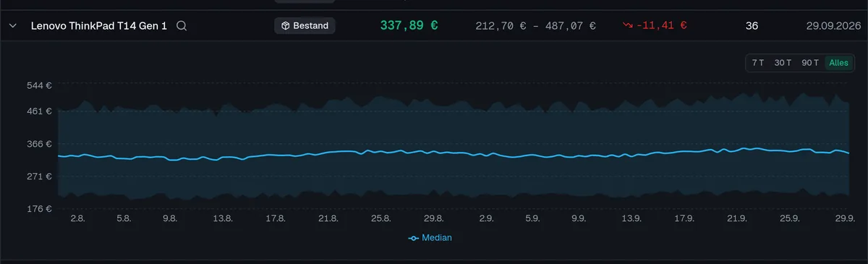This screenshot has height=264, width=868.
Task: Select the Alles time range
Action: [839, 63]
